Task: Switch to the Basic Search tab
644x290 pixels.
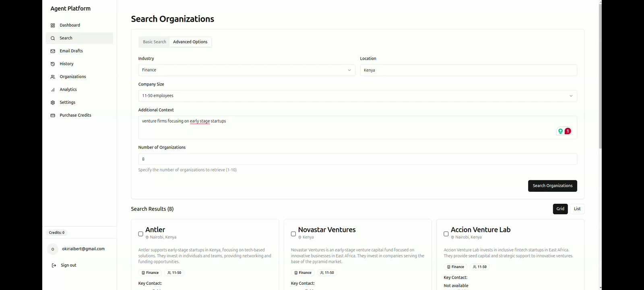Action: (x=155, y=42)
